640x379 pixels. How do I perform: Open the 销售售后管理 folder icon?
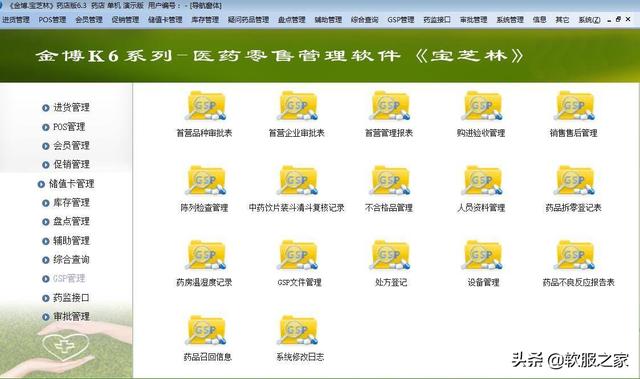(574, 106)
